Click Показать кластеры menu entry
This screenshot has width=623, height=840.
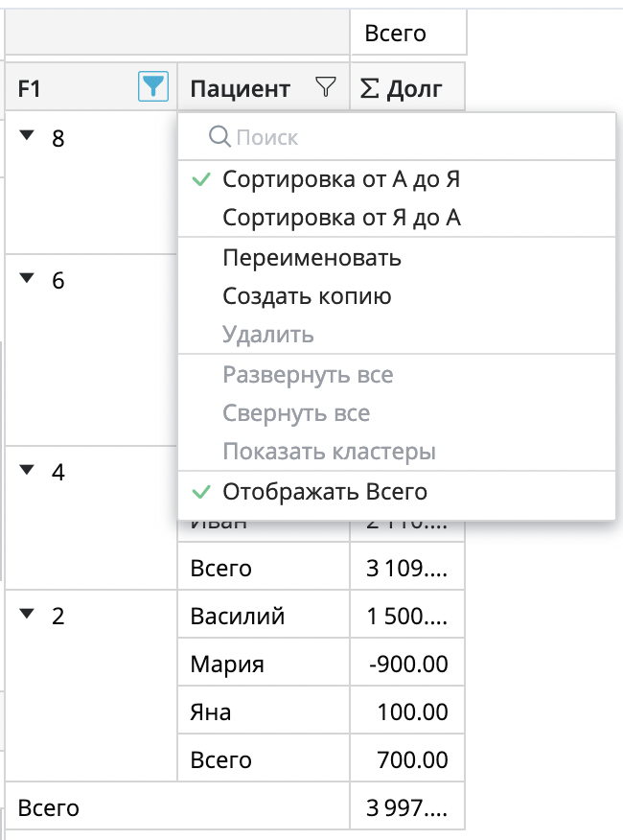[x=329, y=452]
